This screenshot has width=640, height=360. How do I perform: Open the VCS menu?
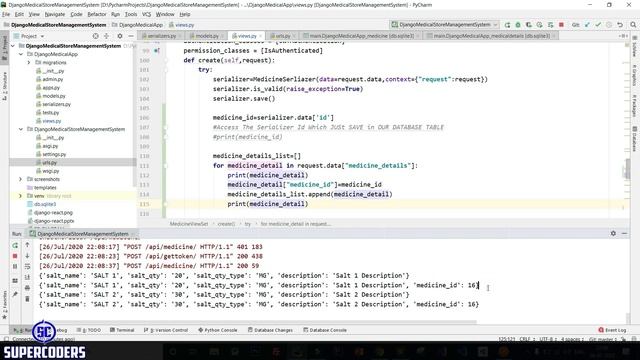click(146, 14)
